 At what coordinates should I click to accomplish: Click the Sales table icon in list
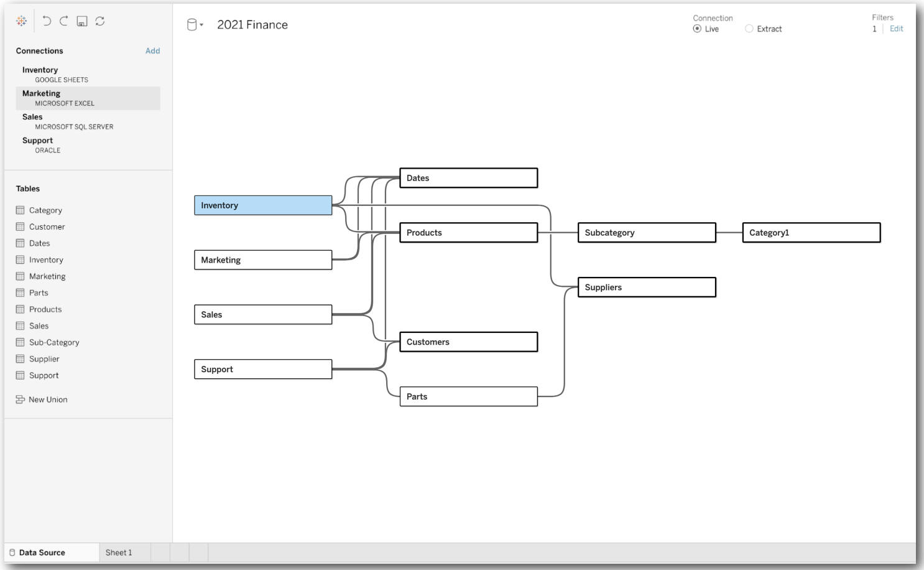[x=20, y=325]
